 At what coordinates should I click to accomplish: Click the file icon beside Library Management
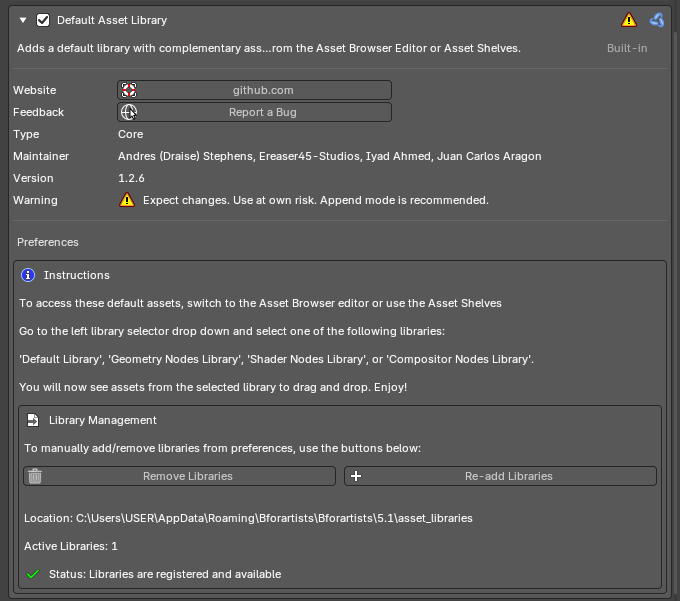(x=33, y=420)
